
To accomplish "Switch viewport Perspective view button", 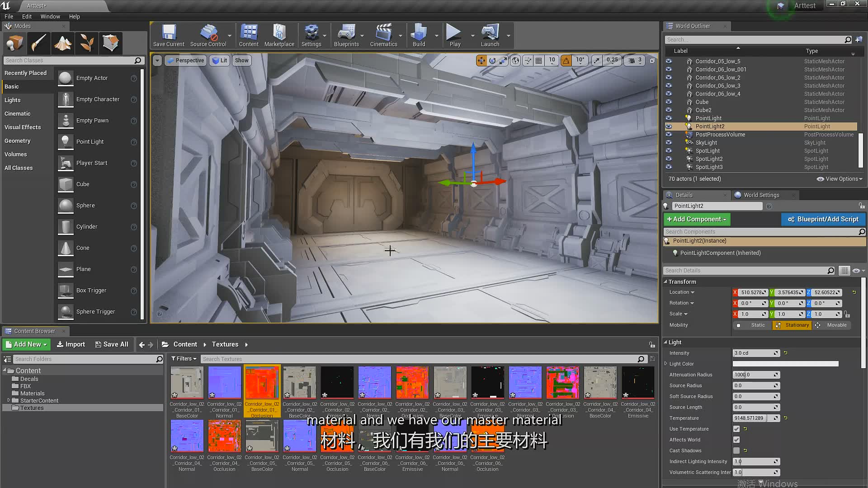I will tap(185, 60).
